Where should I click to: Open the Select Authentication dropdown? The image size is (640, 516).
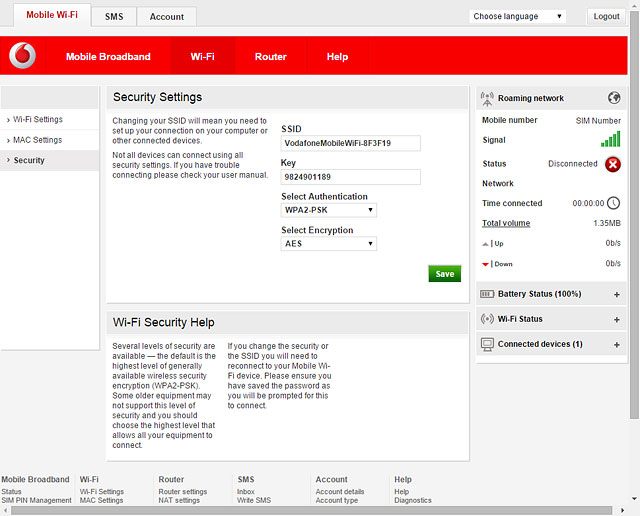coord(328,210)
